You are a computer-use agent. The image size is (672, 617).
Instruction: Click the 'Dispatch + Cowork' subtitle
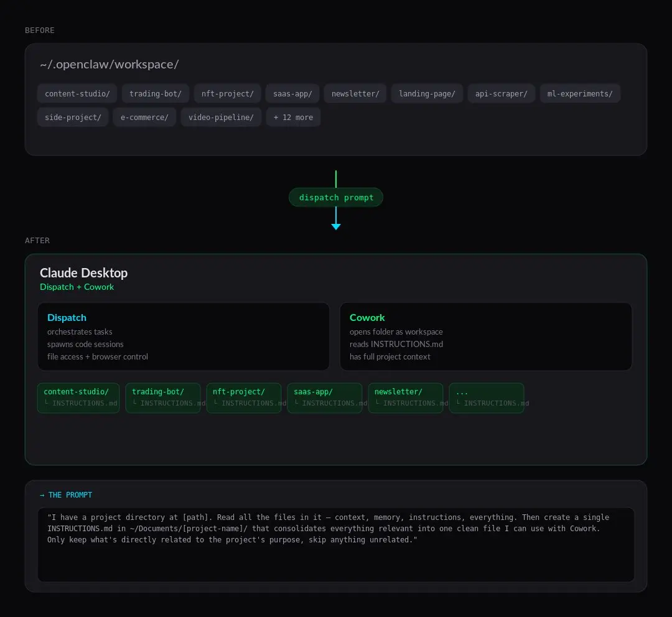77,287
